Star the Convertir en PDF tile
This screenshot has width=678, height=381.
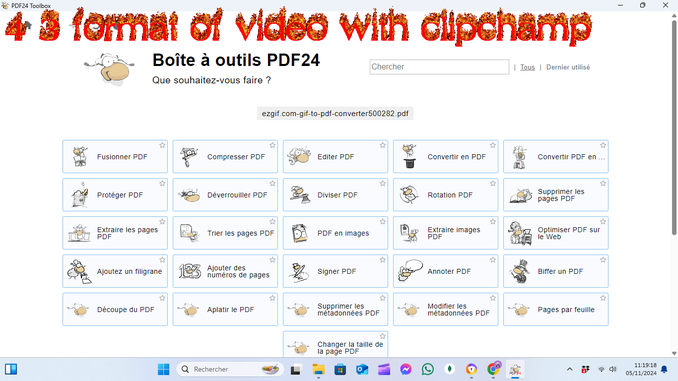(493, 145)
